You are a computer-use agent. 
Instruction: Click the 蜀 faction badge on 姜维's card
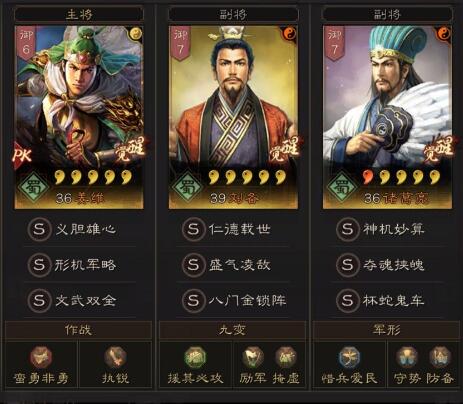coord(33,187)
